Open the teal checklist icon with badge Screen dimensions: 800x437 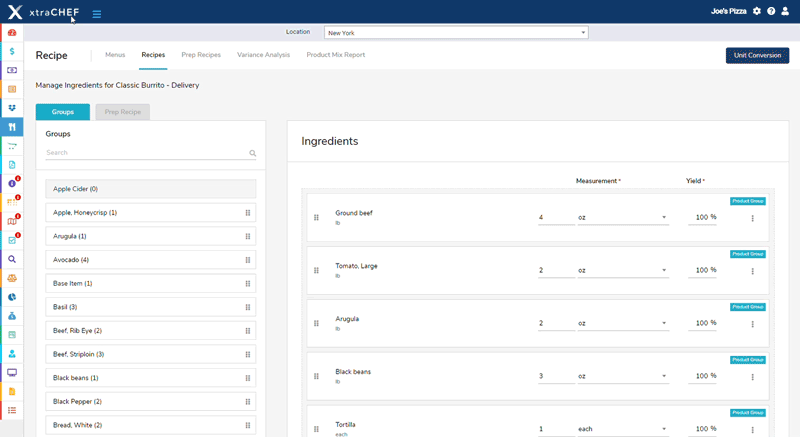pyautogui.click(x=12, y=240)
